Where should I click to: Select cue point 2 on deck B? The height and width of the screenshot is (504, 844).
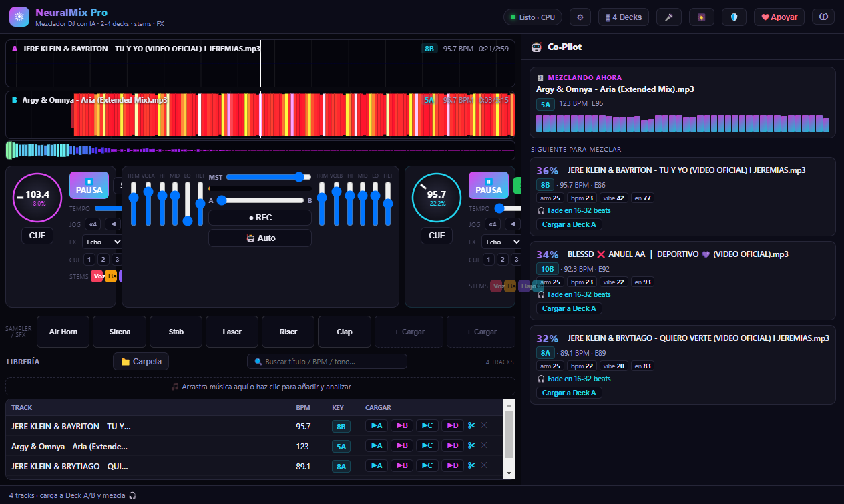503,260
